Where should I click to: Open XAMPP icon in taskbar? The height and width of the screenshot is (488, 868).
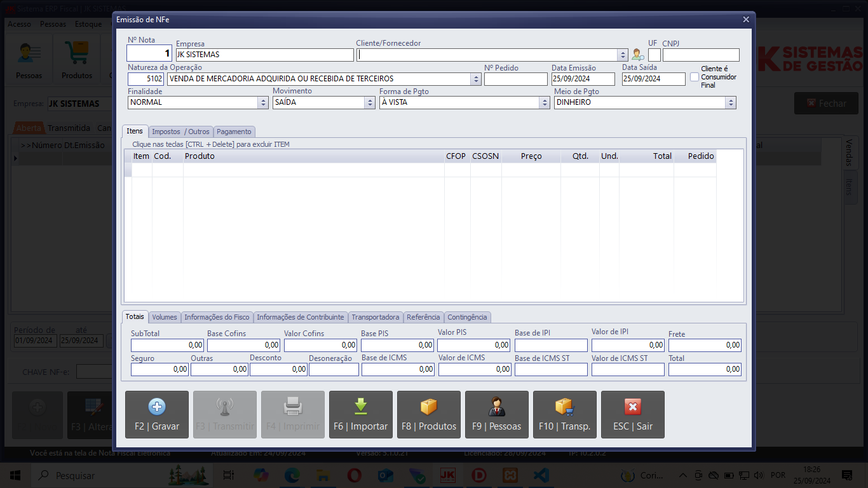(x=510, y=475)
